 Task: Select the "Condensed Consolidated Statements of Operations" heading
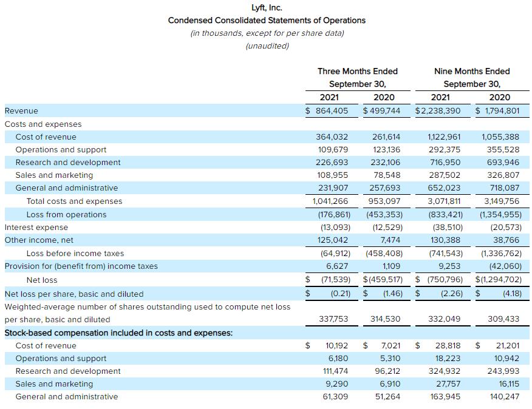tap(267, 21)
